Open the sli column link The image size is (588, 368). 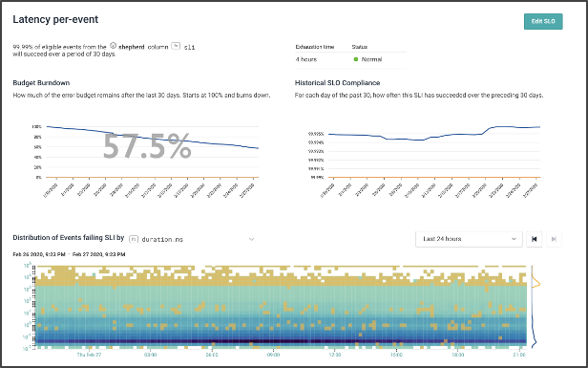tap(189, 48)
